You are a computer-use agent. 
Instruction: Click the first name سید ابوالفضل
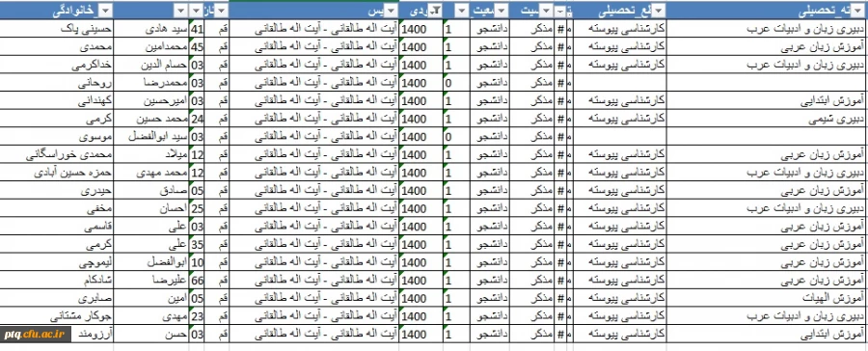click(158, 137)
